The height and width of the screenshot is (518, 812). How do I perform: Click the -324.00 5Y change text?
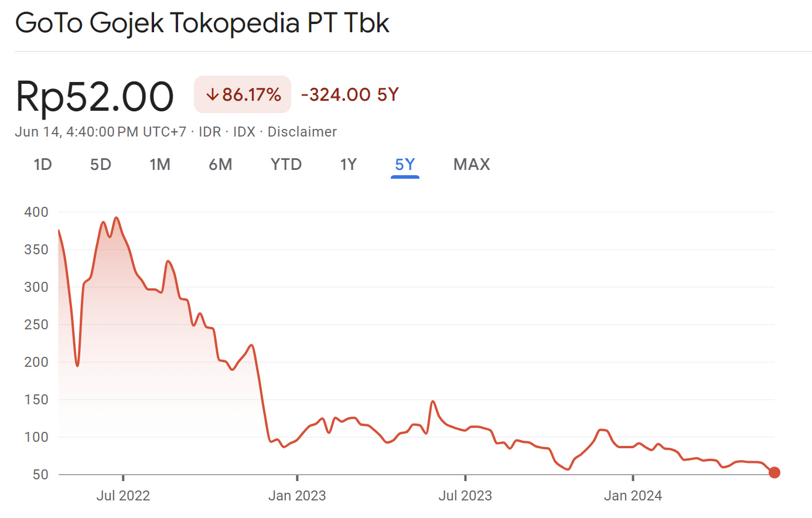350,94
